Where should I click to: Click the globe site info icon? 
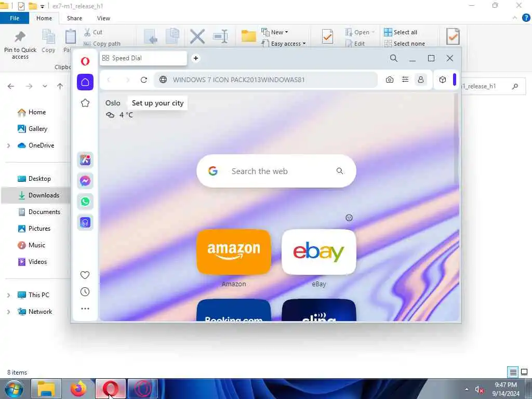pos(163,79)
